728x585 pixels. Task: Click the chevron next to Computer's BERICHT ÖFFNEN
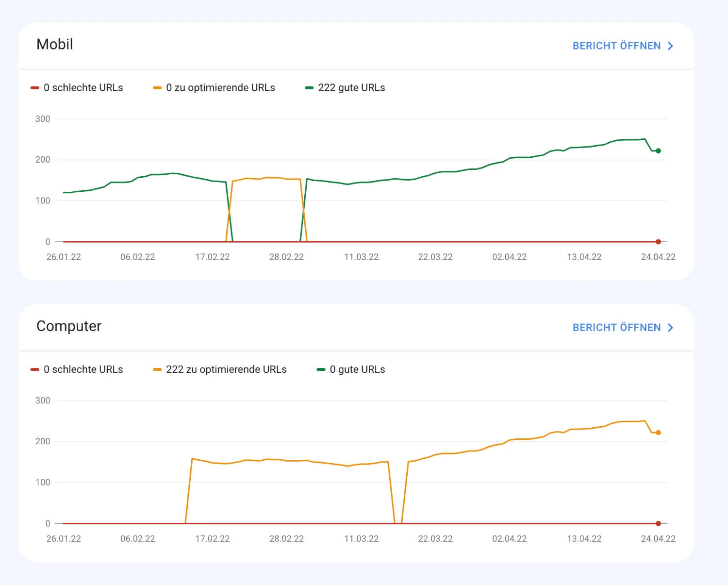(x=670, y=327)
